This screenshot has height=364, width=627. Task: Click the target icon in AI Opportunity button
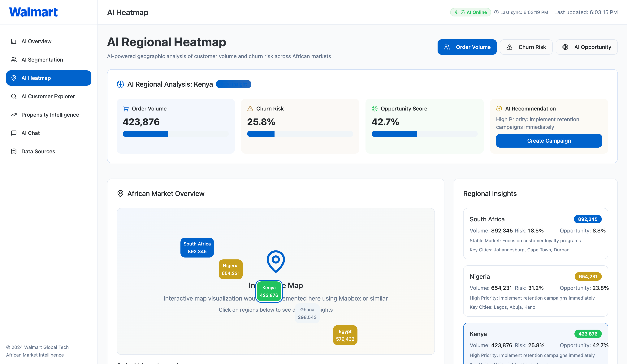pyautogui.click(x=565, y=47)
